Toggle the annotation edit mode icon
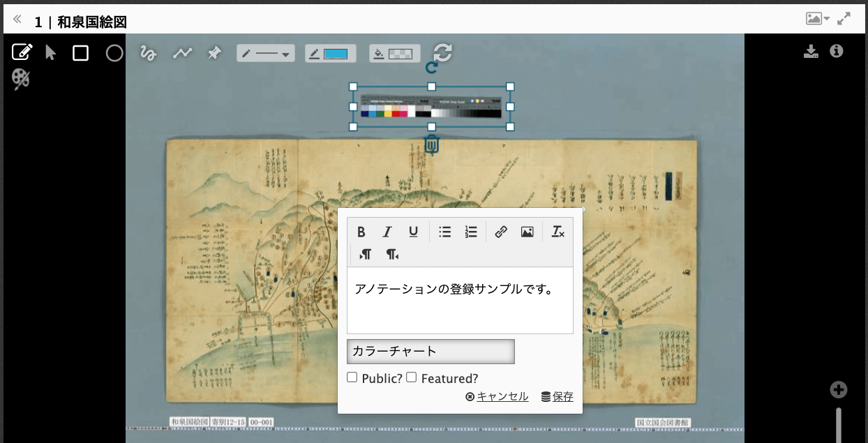Image resolution: width=868 pixels, height=443 pixels. pos(22,52)
